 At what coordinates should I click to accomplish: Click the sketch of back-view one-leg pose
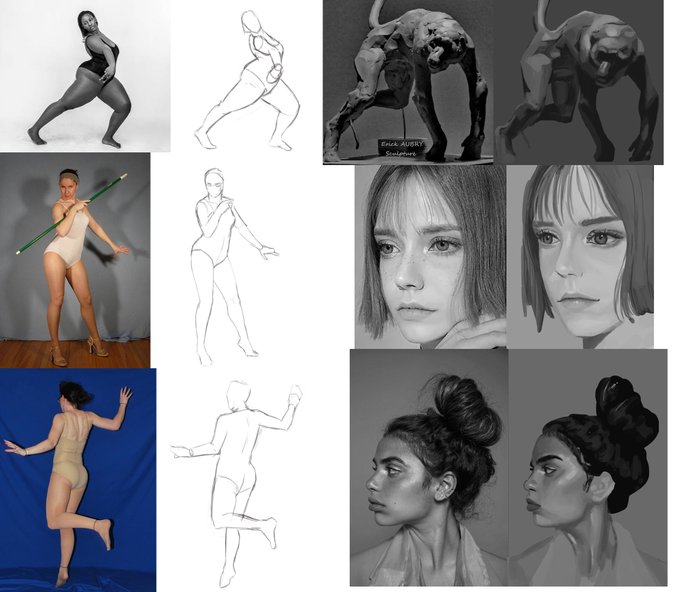237,482
